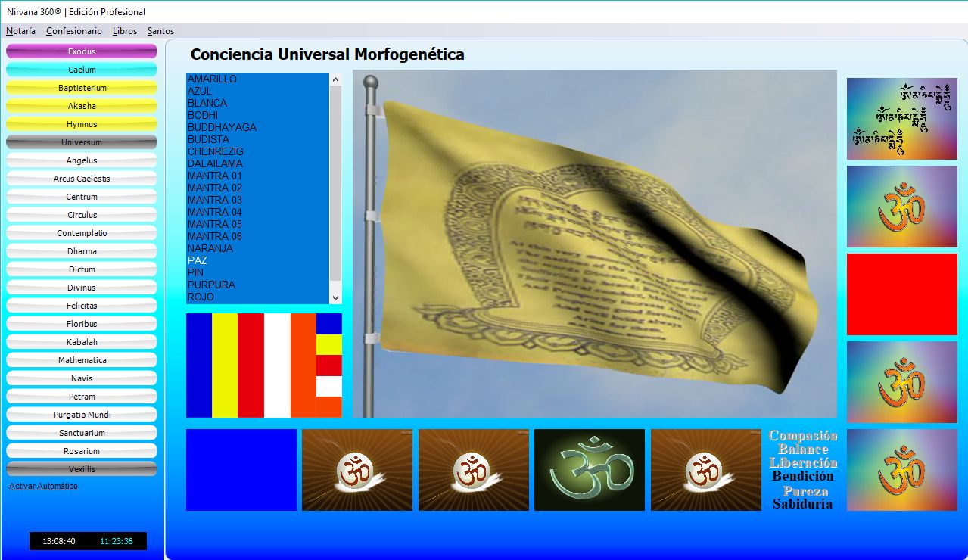This screenshot has height=560, width=968.
Task: Click the cyan Caelum button
Action: pos(82,70)
